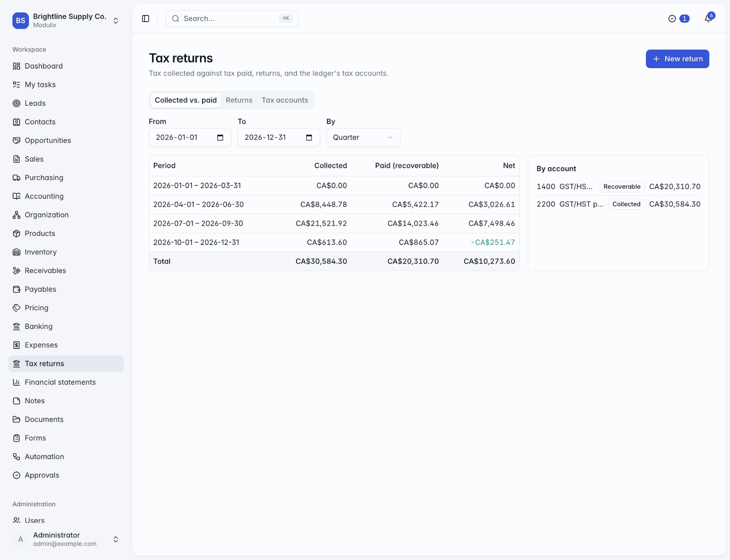Open My tasks in the sidebar

pos(66,84)
